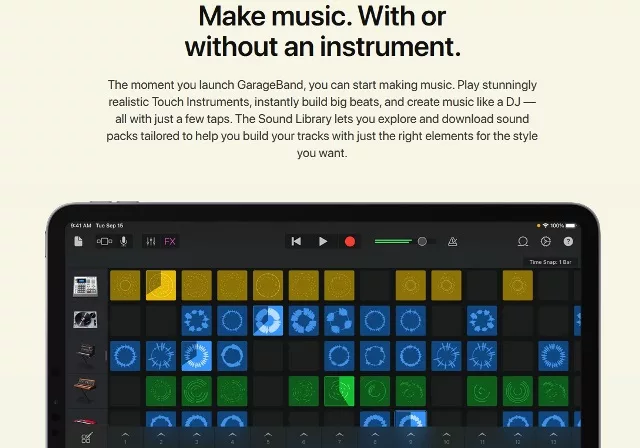The image size is (640, 448).
Task: Start the green keyboard loop in column 12
Action: click(x=518, y=391)
